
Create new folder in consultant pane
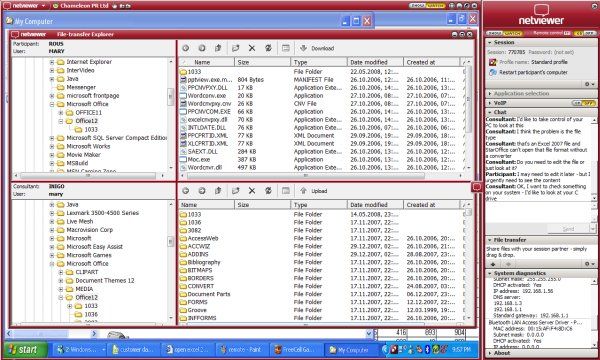coord(235,191)
